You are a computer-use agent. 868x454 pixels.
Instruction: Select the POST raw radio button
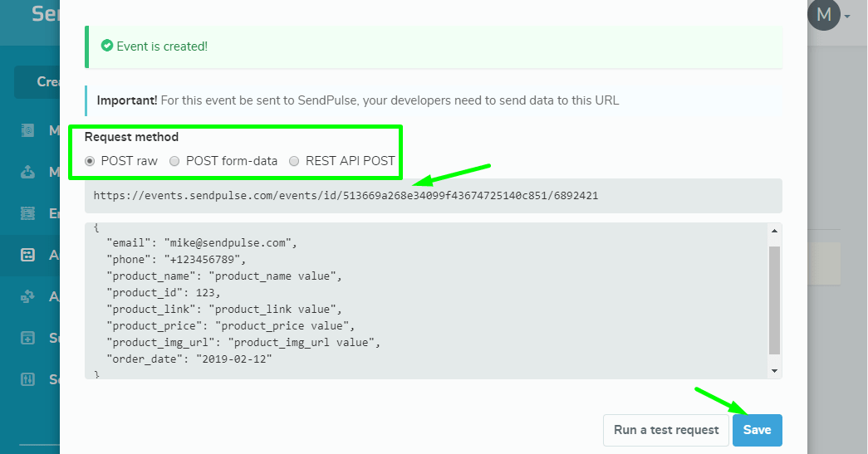(90, 161)
